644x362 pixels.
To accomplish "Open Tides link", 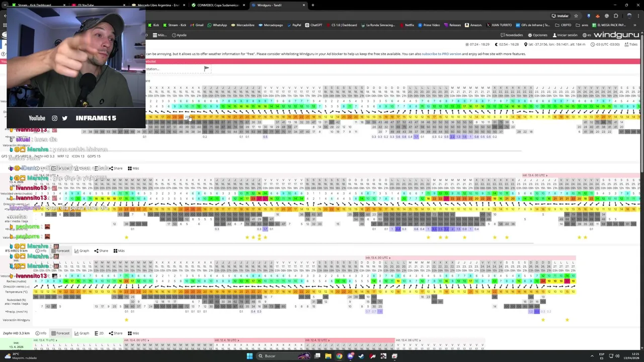I will pyautogui.click(x=631, y=44).
